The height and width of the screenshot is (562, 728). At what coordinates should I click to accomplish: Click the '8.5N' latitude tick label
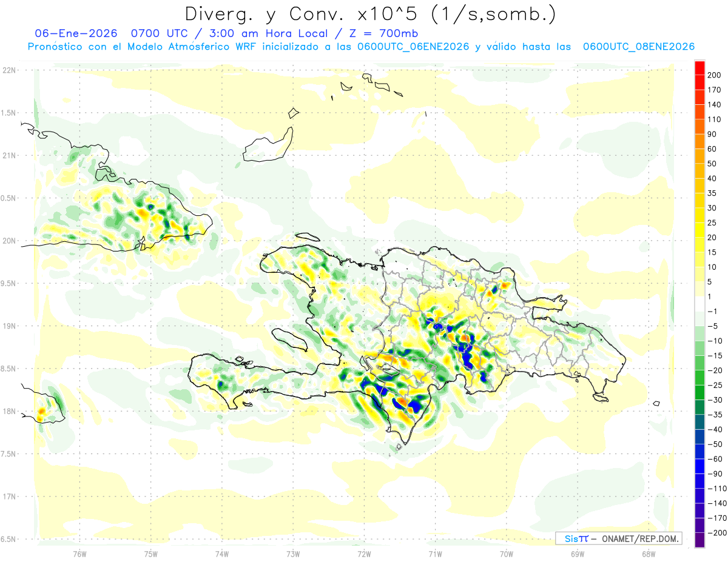8,369
